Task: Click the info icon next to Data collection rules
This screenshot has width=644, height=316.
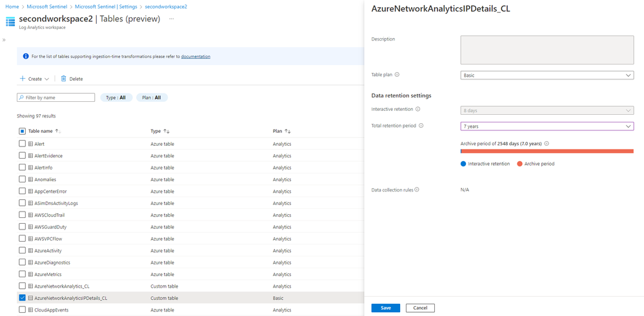Action: [417, 190]
